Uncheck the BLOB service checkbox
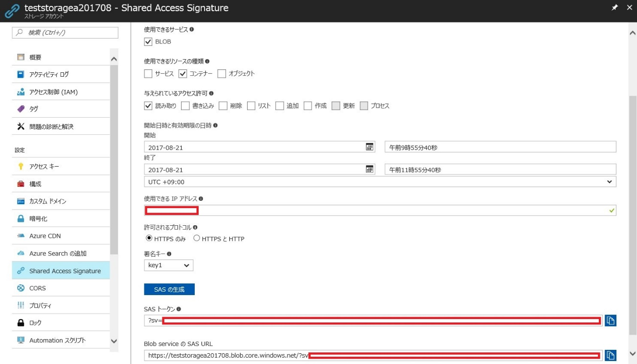637x364 pixels. 148,42
